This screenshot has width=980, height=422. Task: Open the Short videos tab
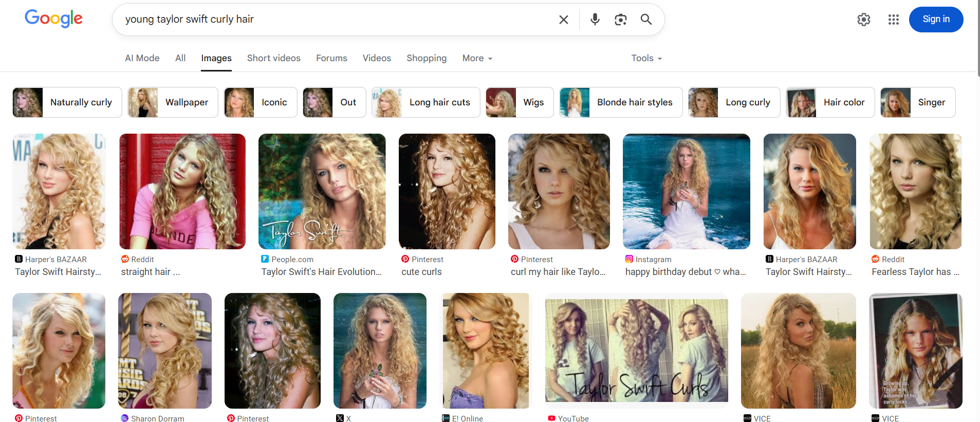point(274,58)
